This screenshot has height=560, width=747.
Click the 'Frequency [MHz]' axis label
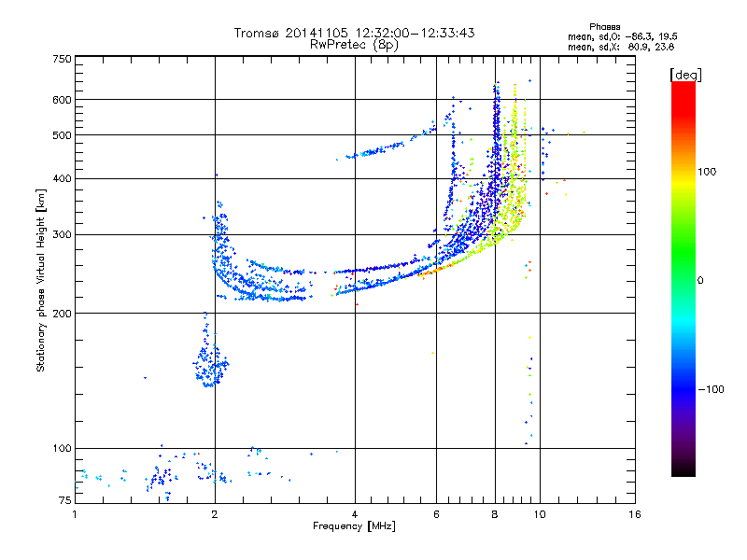pos(354,525)
